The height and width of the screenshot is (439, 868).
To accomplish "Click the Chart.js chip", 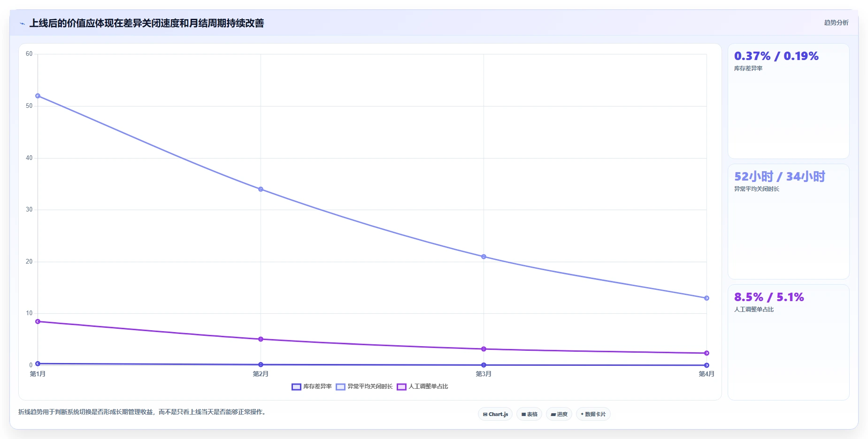I will [495, 414].
